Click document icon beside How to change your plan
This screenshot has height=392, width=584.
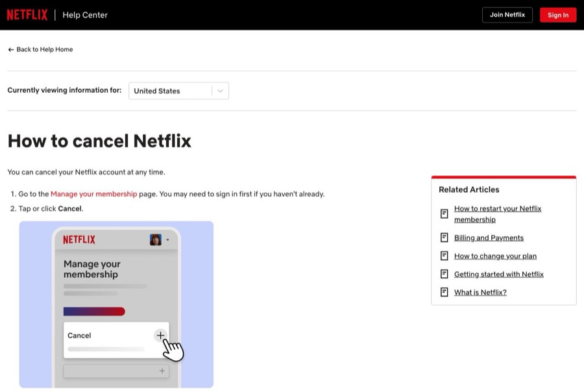tap(444, 256)
